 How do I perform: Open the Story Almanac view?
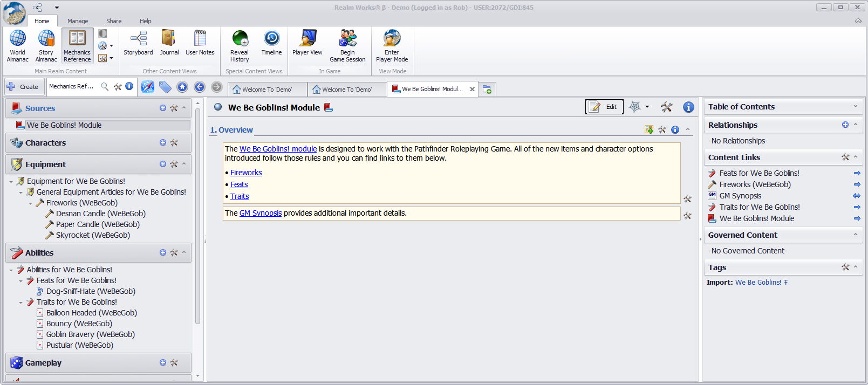[x=46, y=46]
